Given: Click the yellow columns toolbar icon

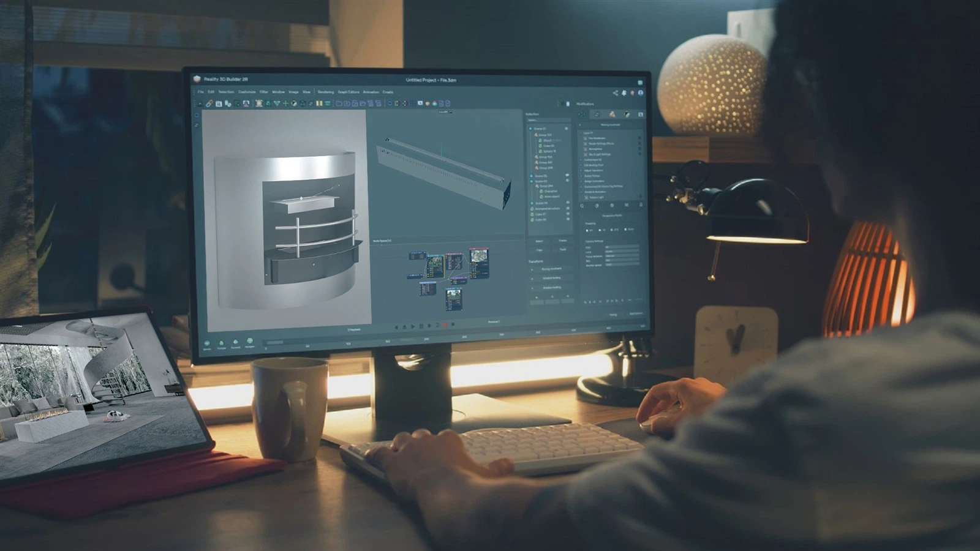Looking at the screenshot, I should 319,103.
